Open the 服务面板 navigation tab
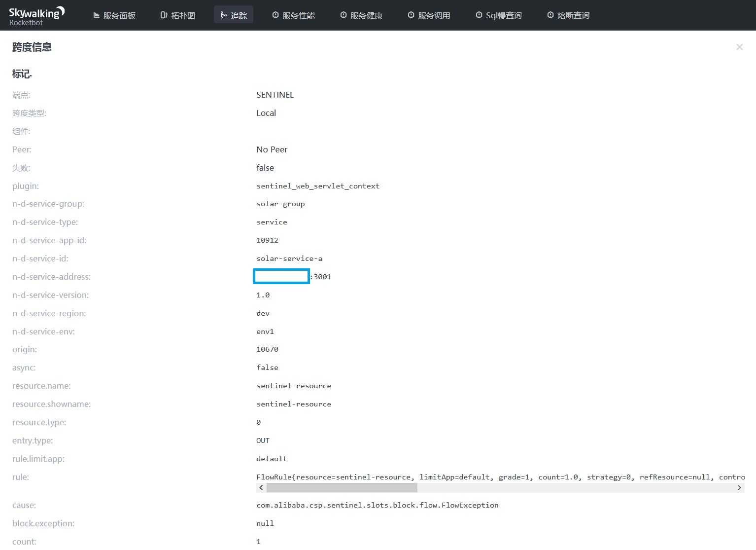The width and height of the screenshot is (756, 550). click(x=114, y=15)
